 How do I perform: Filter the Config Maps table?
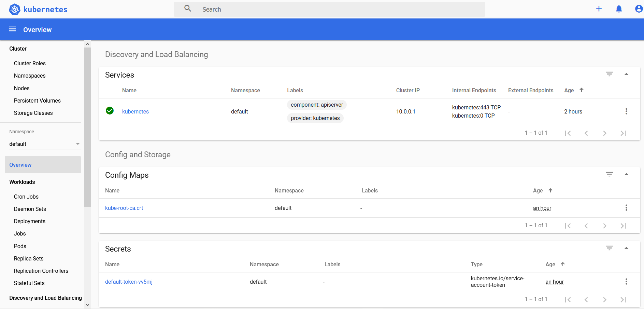point(610,174)
